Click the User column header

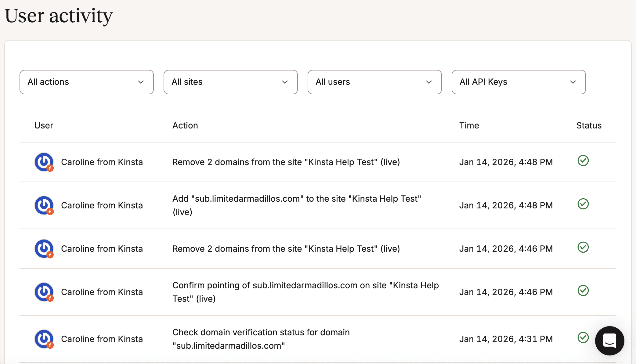[44, 125]
